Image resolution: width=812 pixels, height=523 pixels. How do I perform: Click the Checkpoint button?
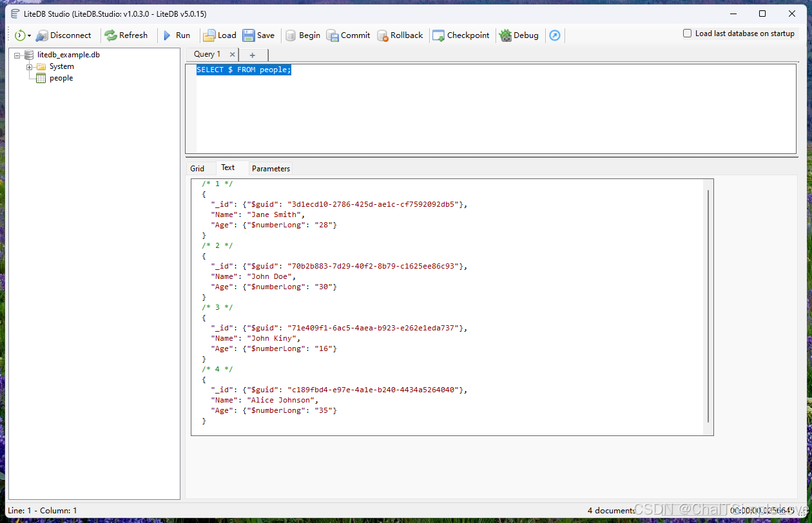(461, 35)
